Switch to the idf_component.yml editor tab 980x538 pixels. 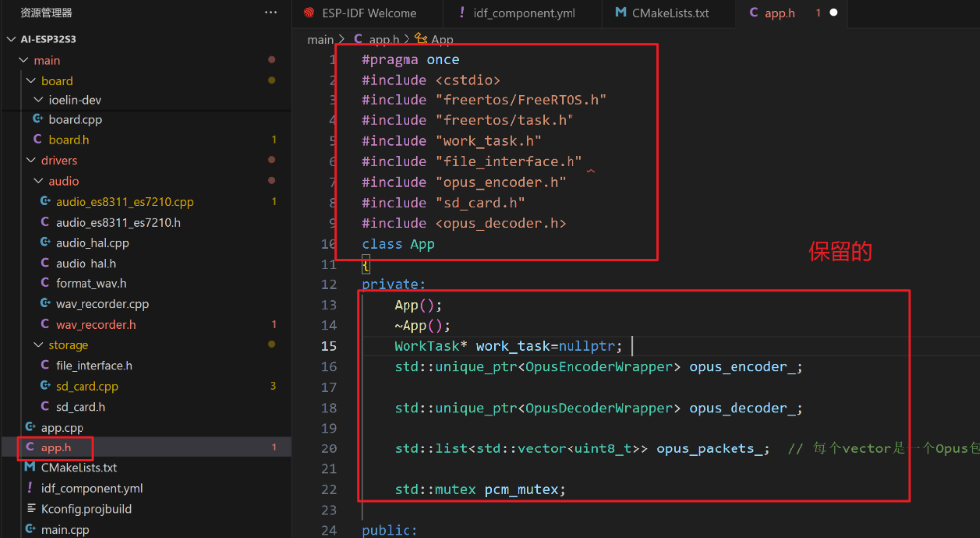click(x=525, y=13)
